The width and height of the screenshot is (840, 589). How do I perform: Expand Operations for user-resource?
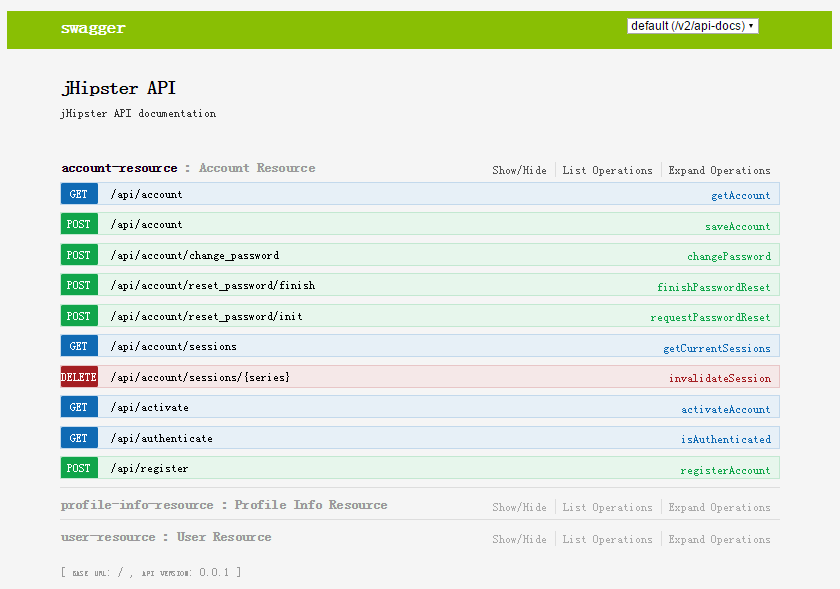(719, 539)
